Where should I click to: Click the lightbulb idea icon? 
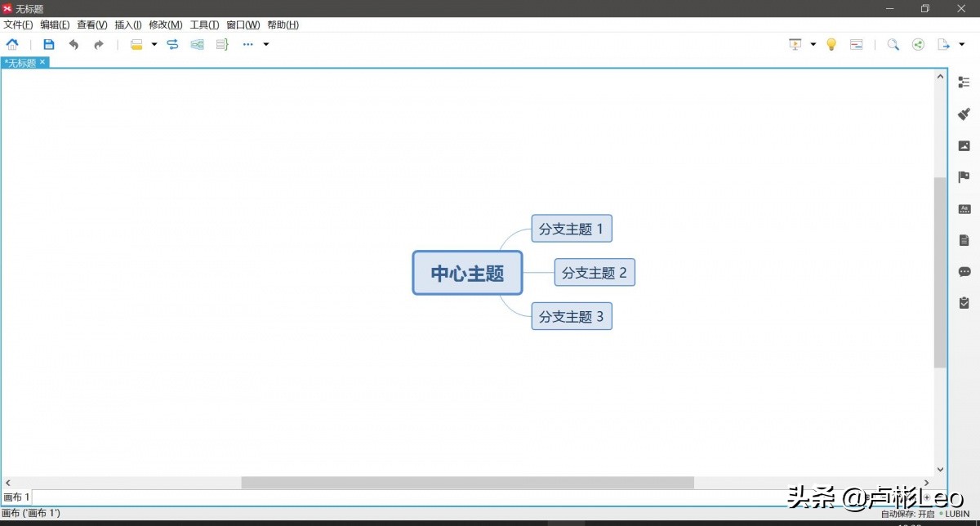click(x=831, y=44)
